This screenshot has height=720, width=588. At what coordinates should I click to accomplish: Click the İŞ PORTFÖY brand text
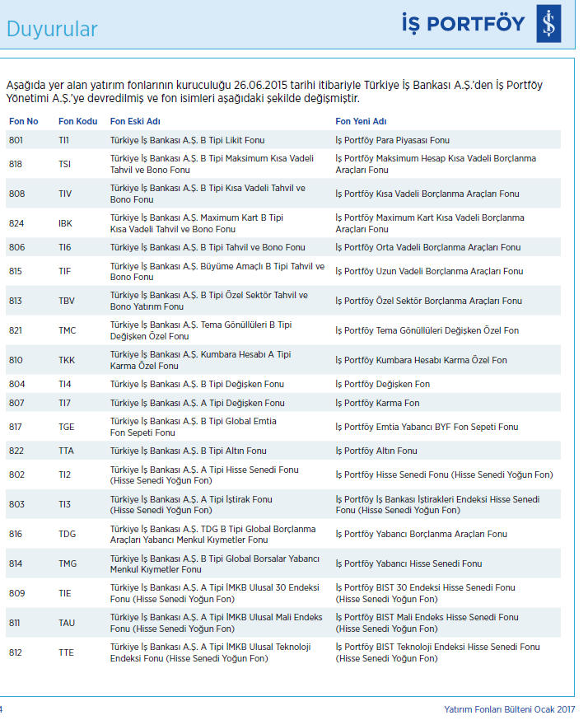463,25
